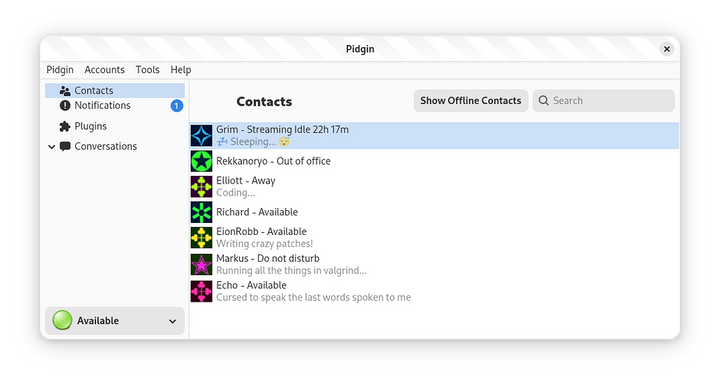The image size is (720, 384).
Task: Click the Notifications exclamation icon
Action: [65, 106]
